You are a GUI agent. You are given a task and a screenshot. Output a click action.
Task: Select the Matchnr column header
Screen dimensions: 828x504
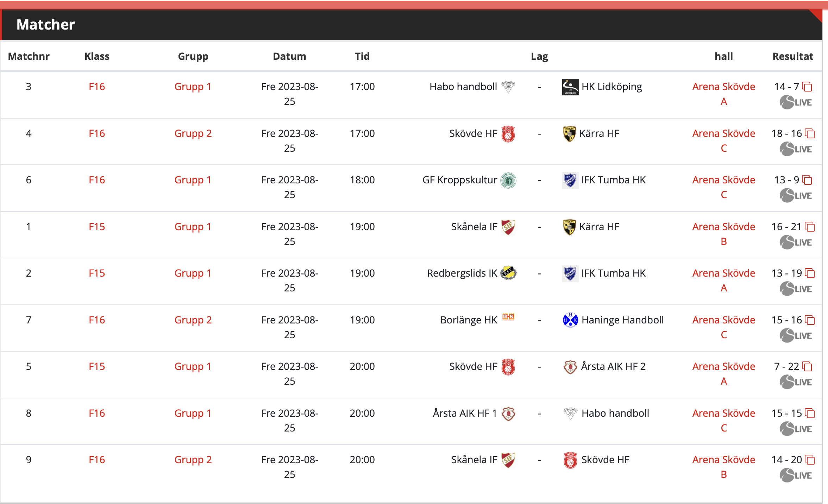click(x=29, y=56)
